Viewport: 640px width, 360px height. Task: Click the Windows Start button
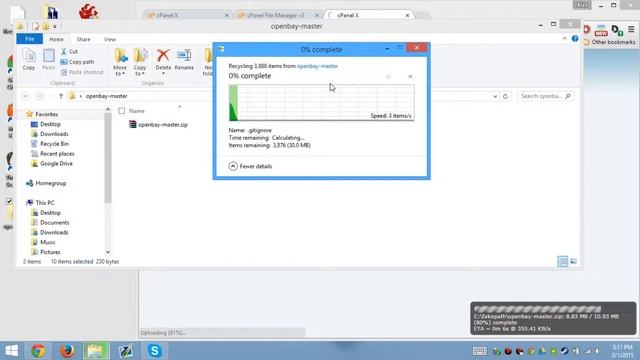click(x=12, y=351)
